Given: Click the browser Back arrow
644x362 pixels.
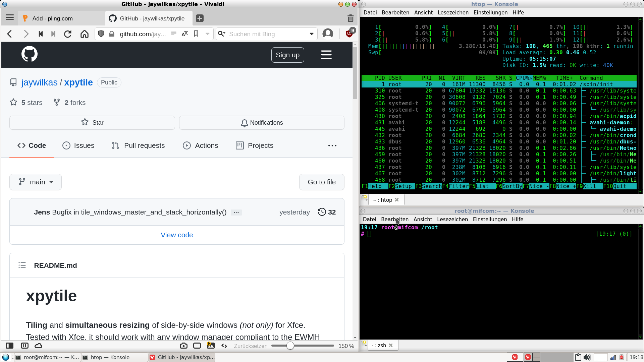Looking at the screenshot, I should click(10, 34).
